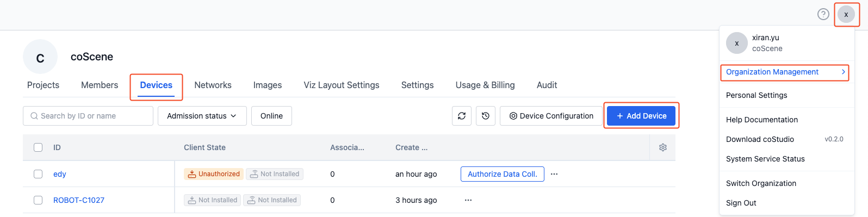Select the ROBOT-C1027 row checkbox
This screenshot has height=217, width=868.
point(38,200)
